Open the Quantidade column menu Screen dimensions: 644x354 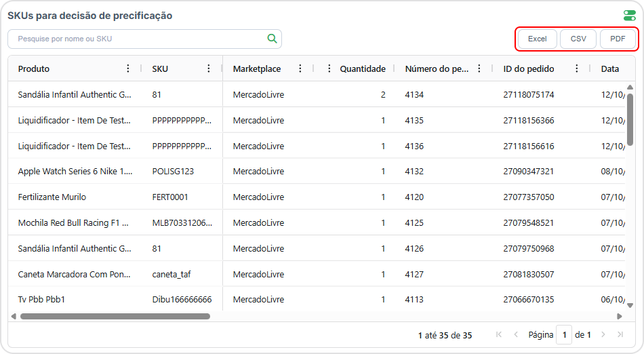pos(329,68)
